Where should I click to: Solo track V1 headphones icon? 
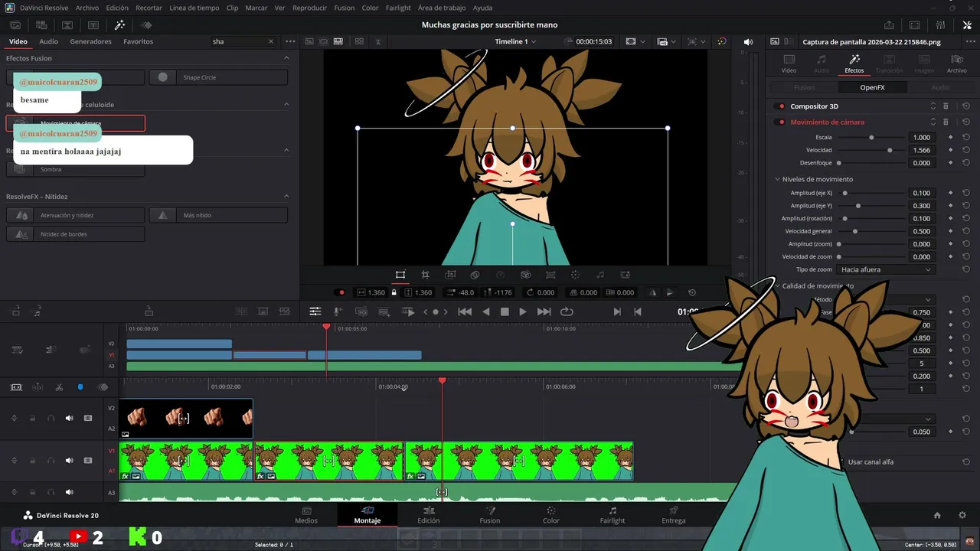[x=51, y=461]
